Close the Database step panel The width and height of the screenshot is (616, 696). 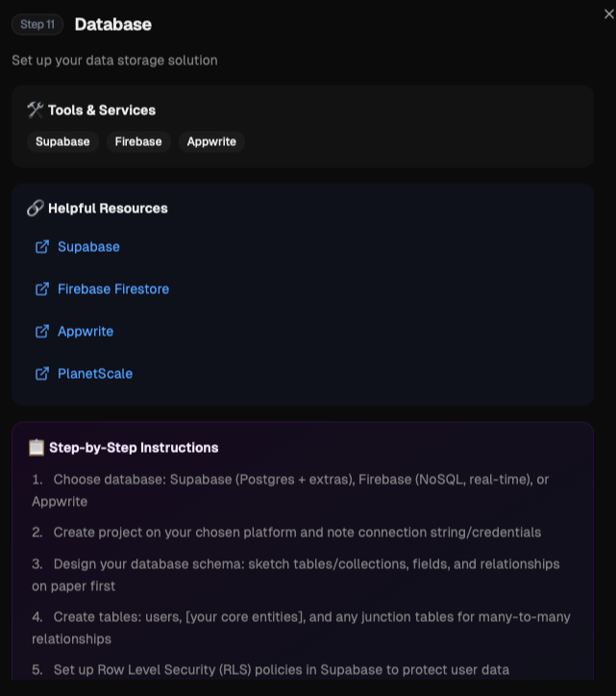[x=607, y=13]
